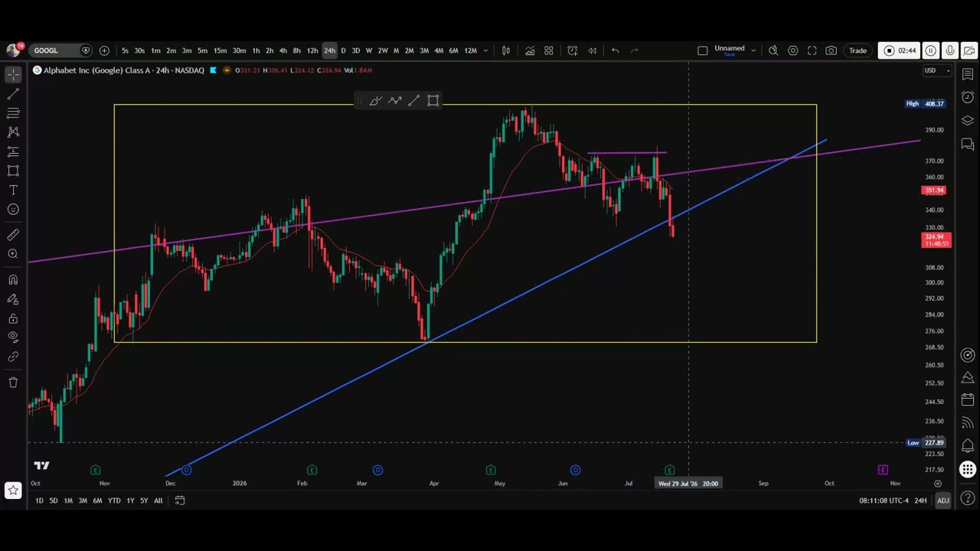
Task: Toggle lock all drawings
Action: 13,318
